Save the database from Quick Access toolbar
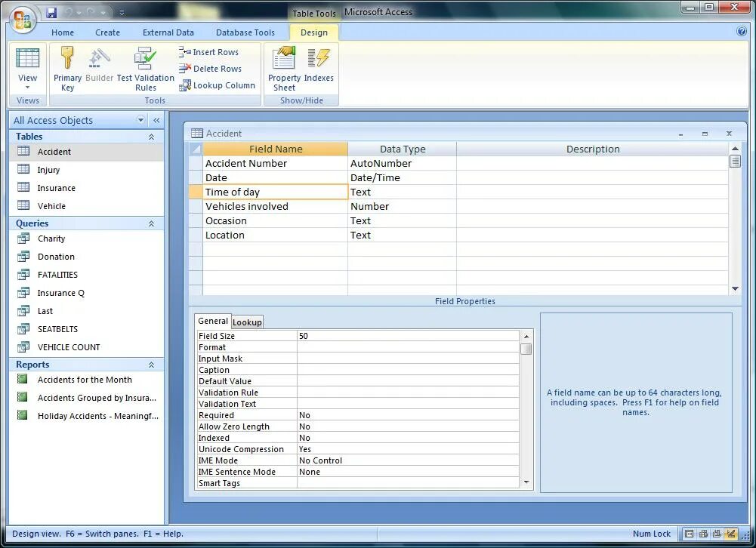 click(x=51, y=12)
